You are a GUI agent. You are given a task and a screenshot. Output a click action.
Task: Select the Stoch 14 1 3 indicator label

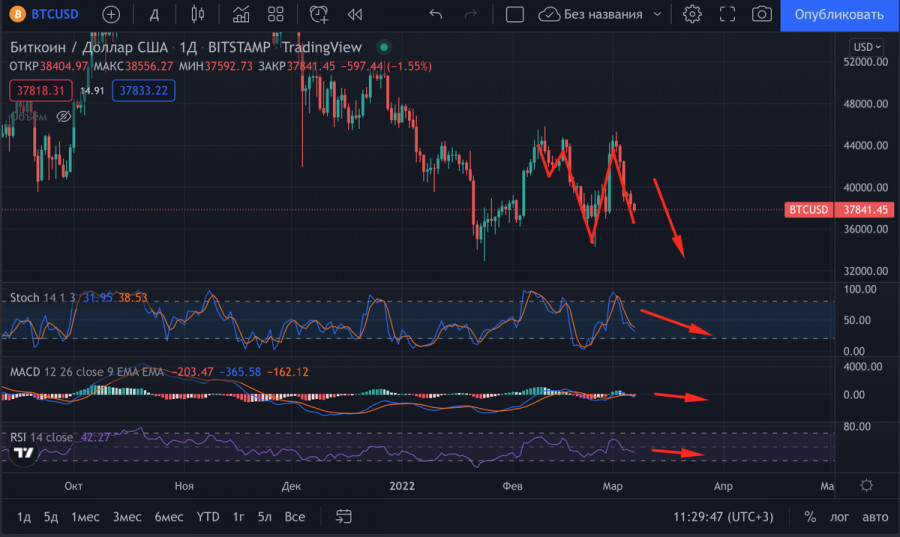tap(42, 298)
